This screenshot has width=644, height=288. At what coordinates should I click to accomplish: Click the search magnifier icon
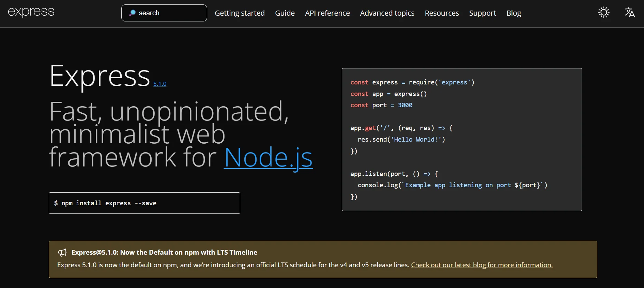pos(132,13)
